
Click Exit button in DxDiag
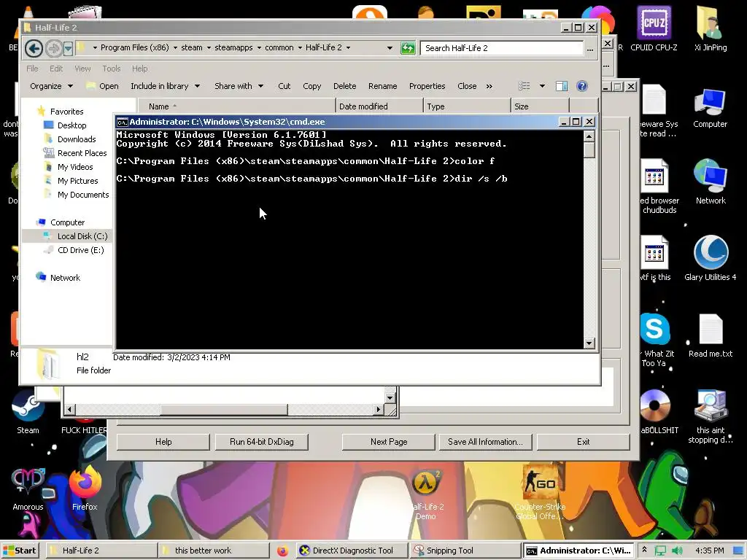pyautogui.click(x=583, y=442)
